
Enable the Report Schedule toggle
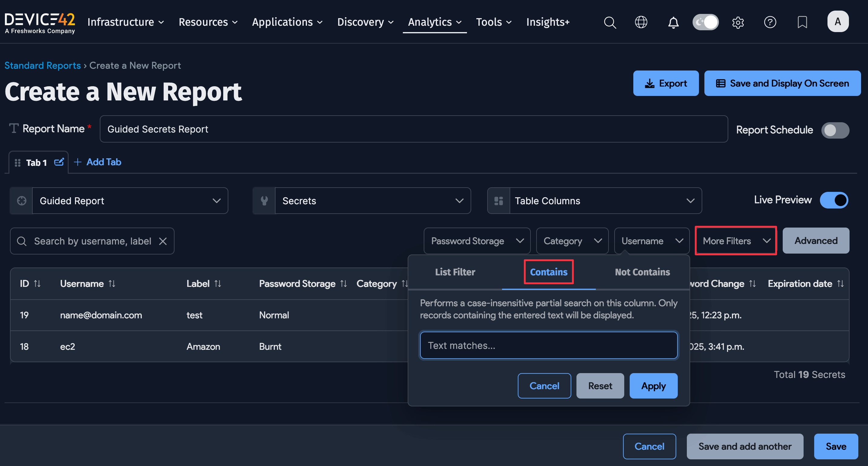(835, 130)
